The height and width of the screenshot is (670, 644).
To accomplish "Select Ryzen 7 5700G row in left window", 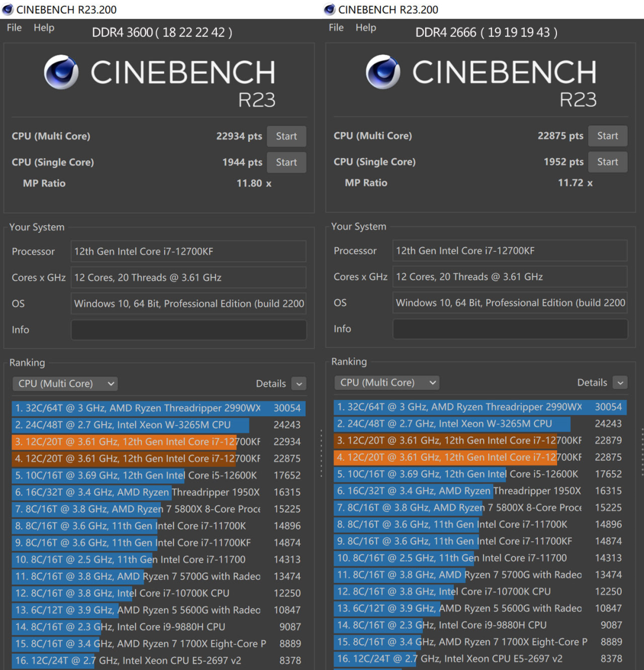I will (159, 576).
